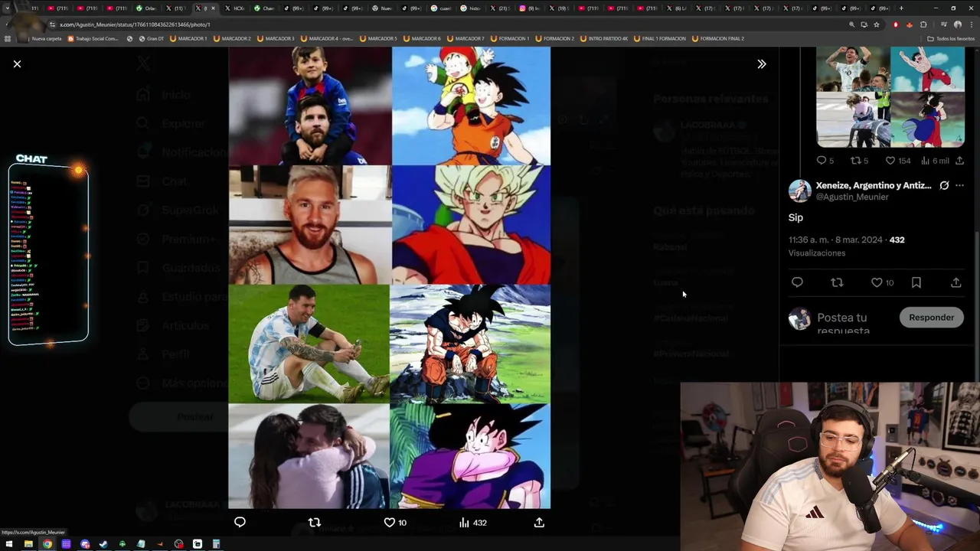Open the FORMACION 1 bookmark

coord(510,38)
